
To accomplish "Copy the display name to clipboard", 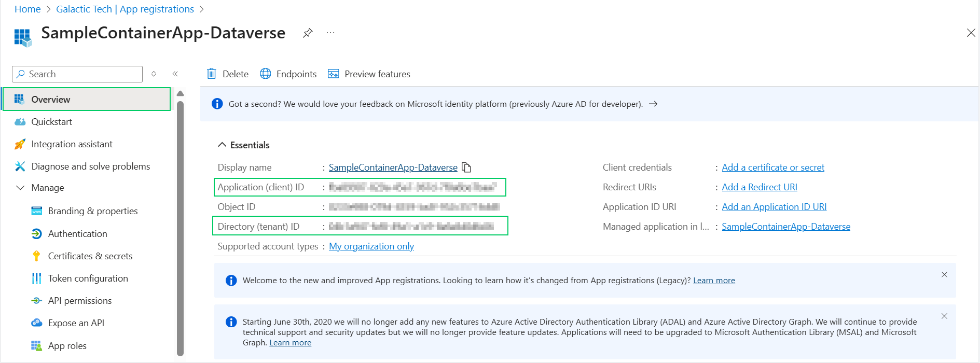I will tap(466, 167).
